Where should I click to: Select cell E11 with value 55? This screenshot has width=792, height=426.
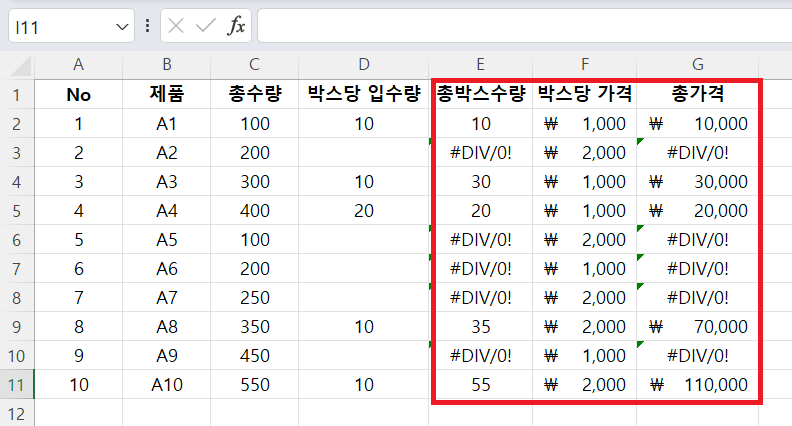point(480,385)
